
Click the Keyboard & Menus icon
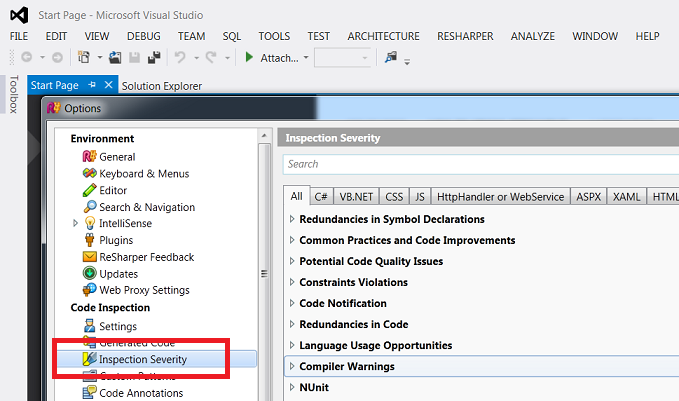(x=89, y=173)
